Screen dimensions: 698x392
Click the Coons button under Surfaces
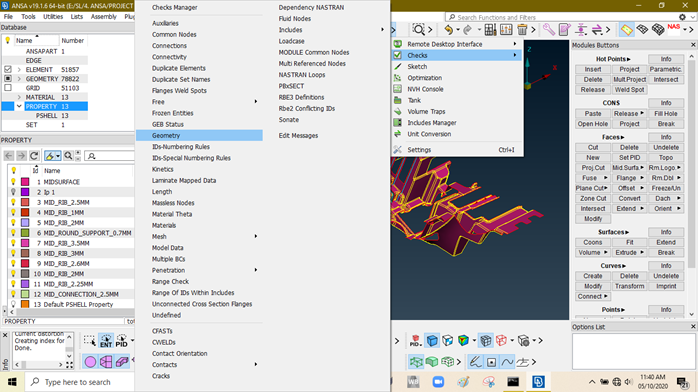point(593,242)
